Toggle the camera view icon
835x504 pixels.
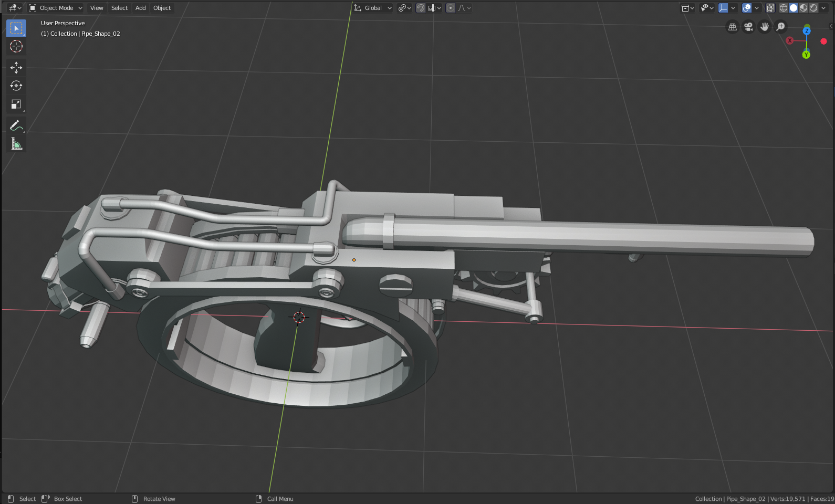pyautogui.click(x=748, y=27)
